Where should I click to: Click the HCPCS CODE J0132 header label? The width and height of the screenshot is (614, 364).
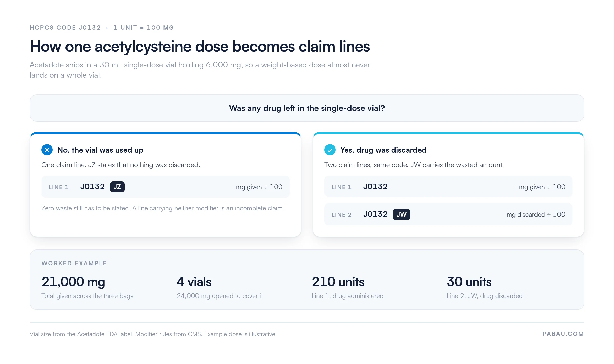pos(65,28)
